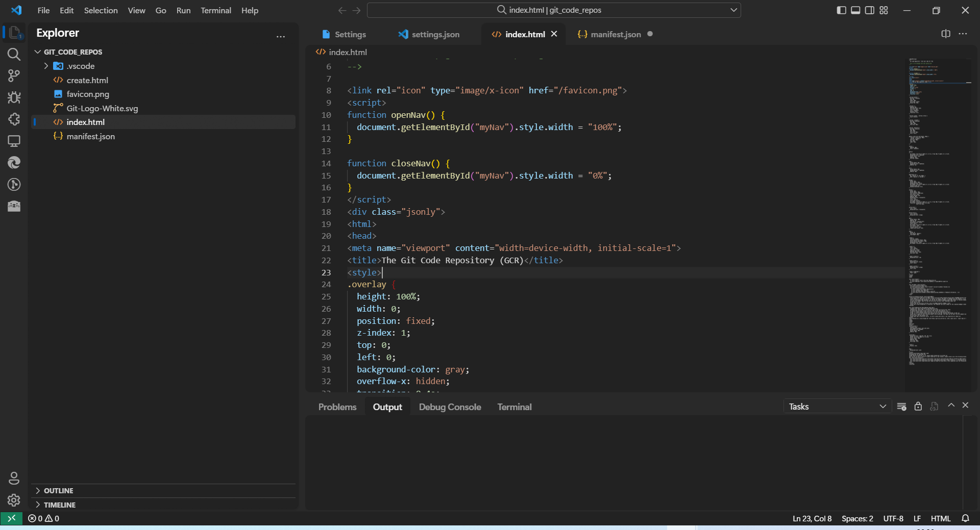
Task: Open the Run menu
Action: [183, 10]
